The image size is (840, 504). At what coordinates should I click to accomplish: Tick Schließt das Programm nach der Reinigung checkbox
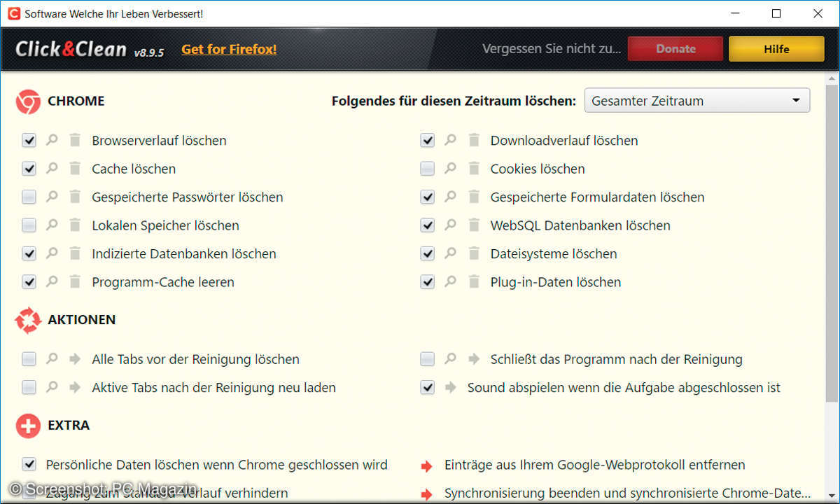point(428,359)
